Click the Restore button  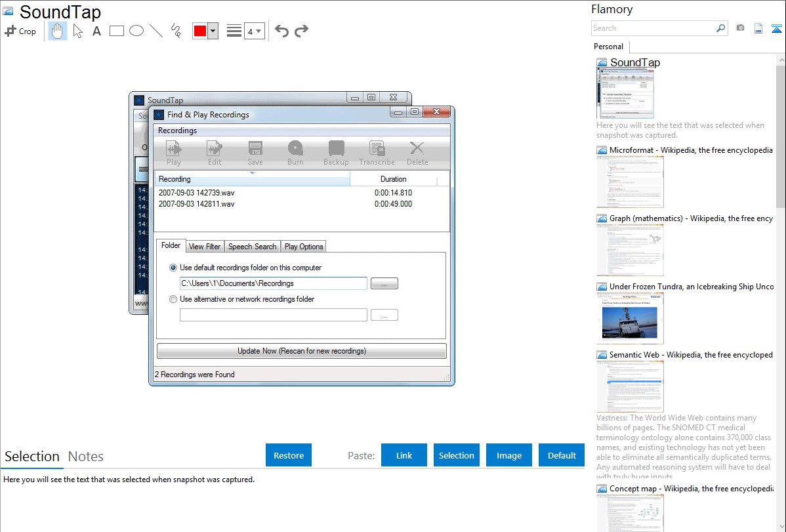(289, 455)
